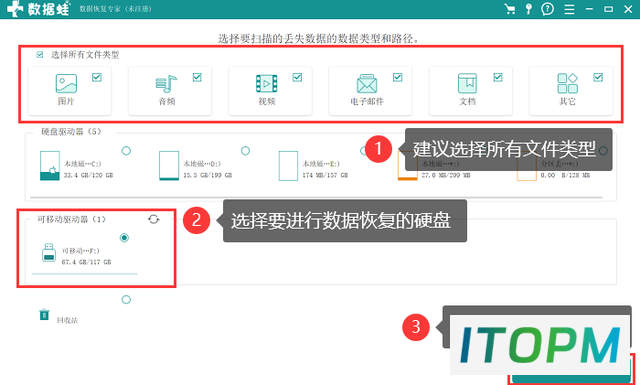Click the 67.4 GB/117 GB text

87,262
